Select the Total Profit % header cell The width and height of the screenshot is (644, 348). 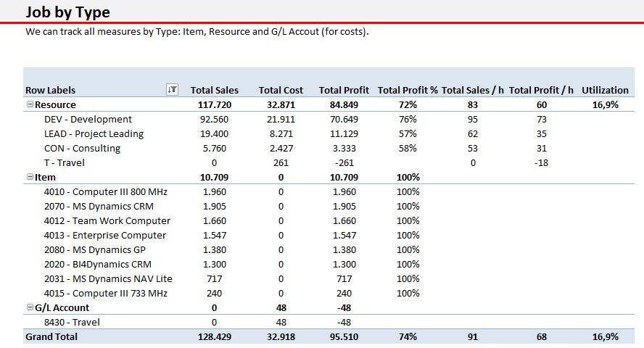408,91
